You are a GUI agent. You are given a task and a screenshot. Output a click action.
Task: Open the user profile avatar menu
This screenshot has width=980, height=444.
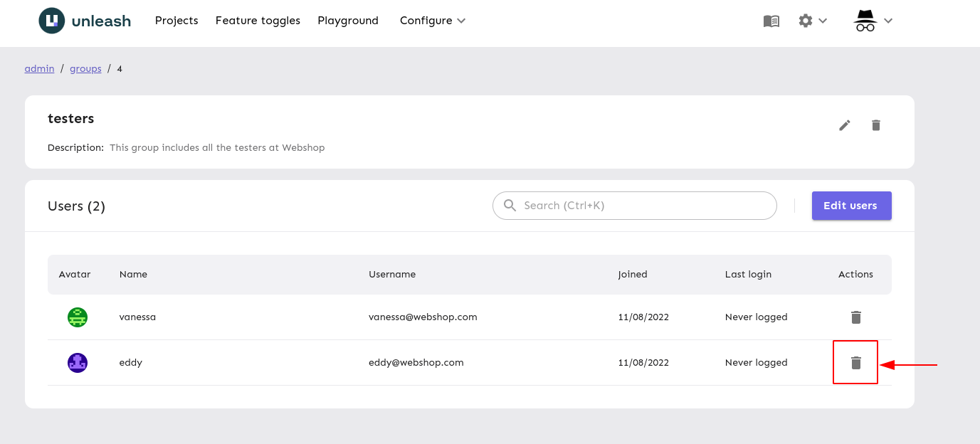tap(865, 21)
